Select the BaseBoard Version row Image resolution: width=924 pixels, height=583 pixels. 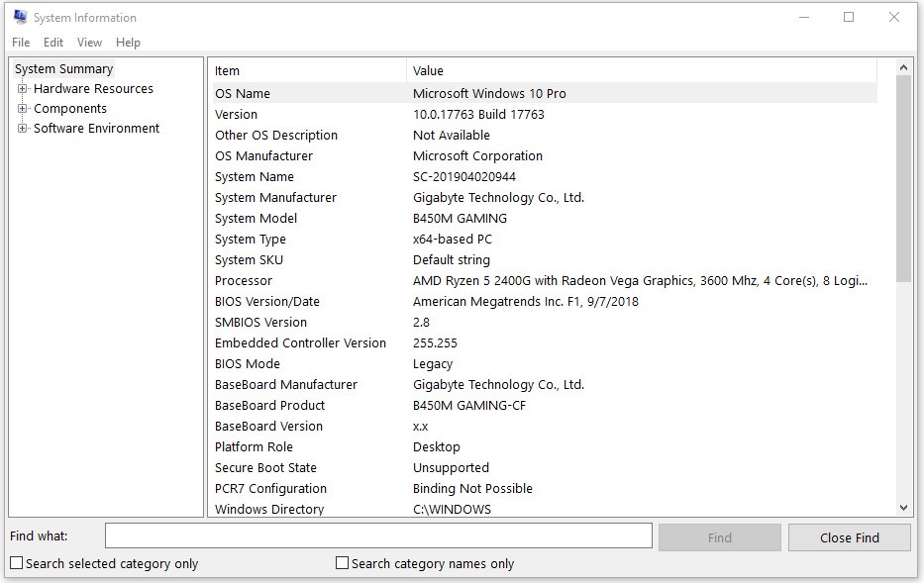click(545, 427)
